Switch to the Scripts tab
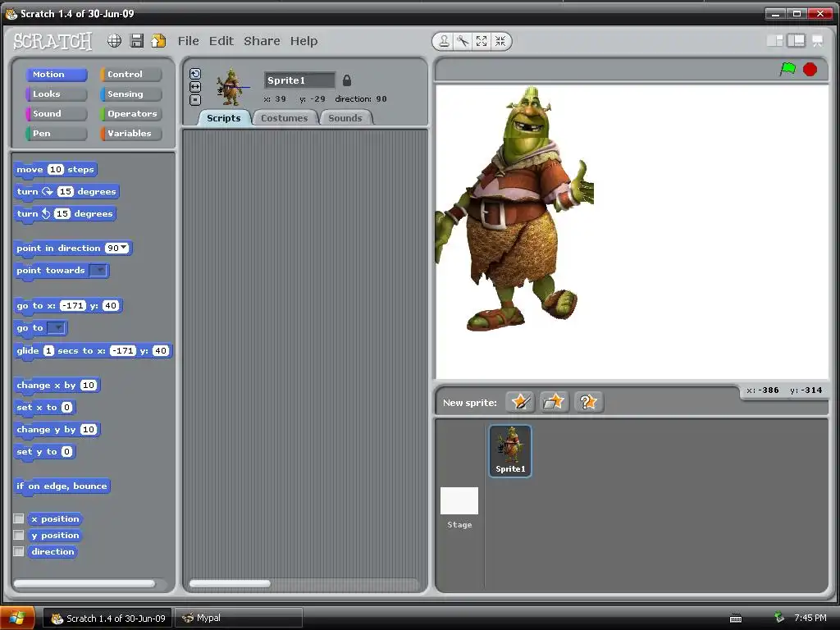 click(x=224, y=118)
